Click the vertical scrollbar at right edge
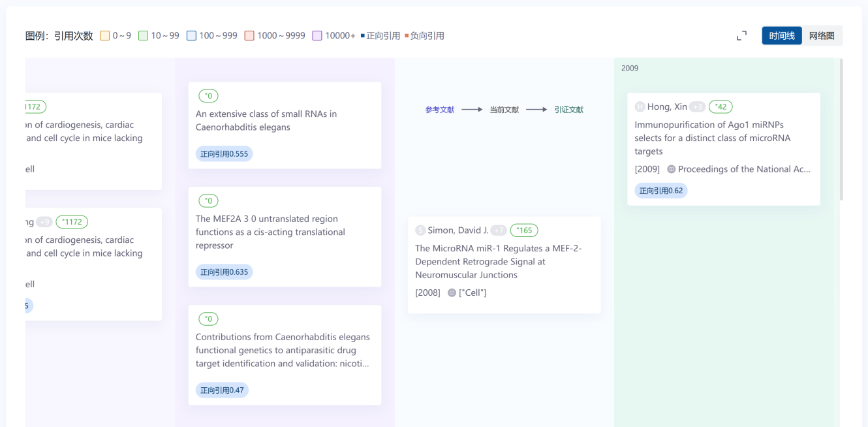 click(x=841, y=131)
